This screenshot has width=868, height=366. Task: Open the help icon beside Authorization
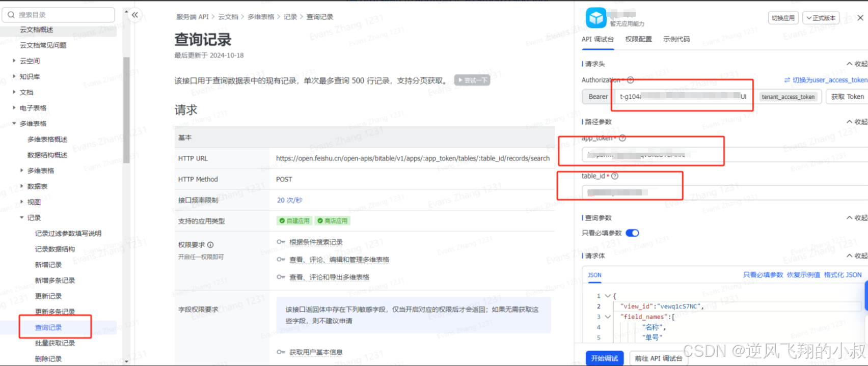coord(630,80)
